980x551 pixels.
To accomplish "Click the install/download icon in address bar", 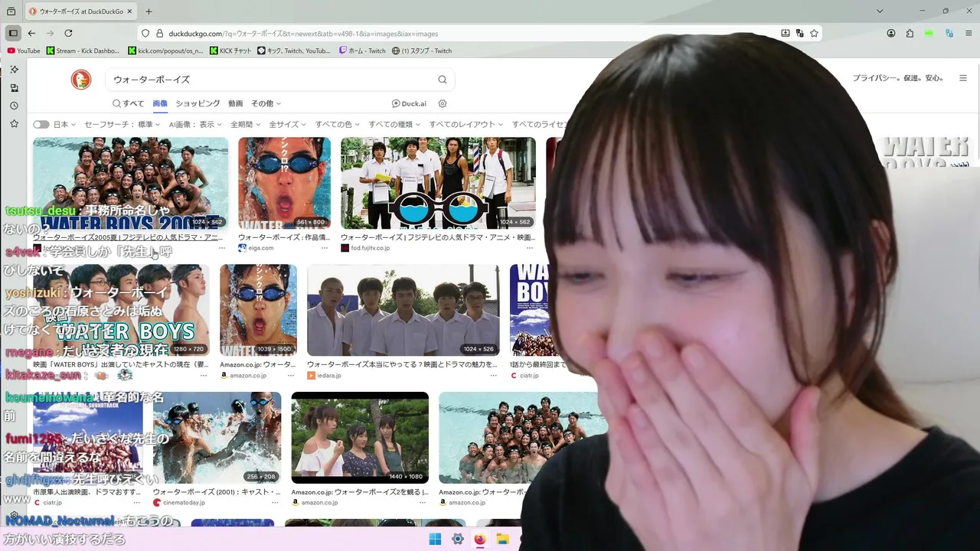I will 785,34.
